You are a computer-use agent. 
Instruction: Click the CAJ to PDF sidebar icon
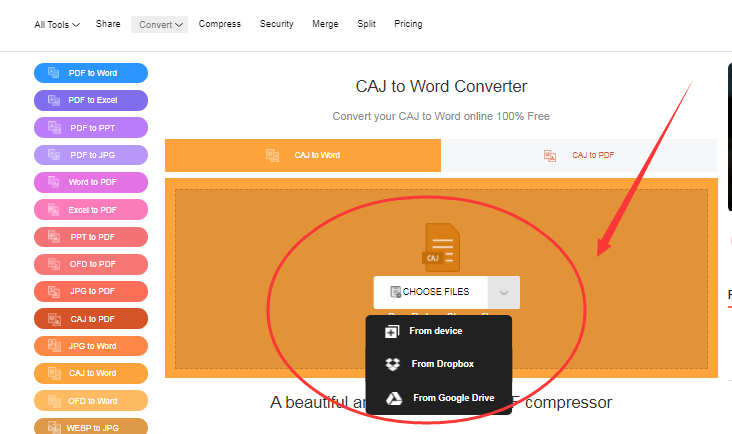pos(55,319)
